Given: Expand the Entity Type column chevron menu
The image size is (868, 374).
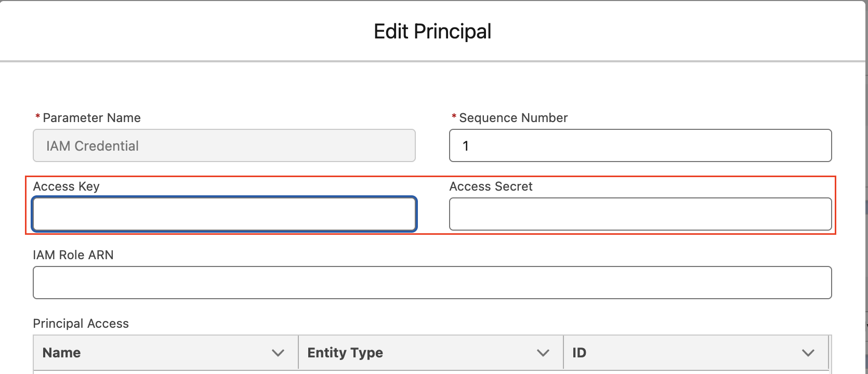Looking at the screenshot, I should click(543, 353).
